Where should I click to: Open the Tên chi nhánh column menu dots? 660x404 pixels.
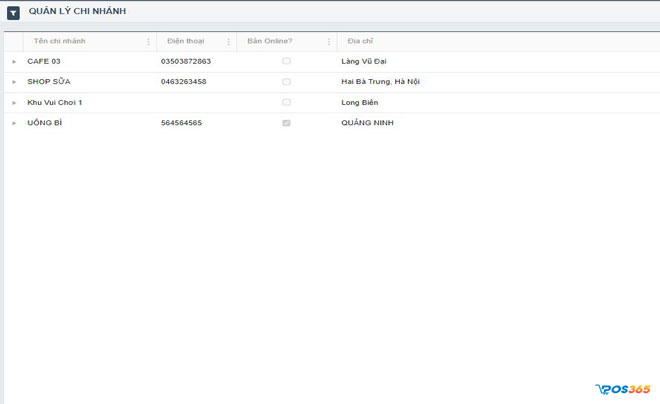coord(148,42)
